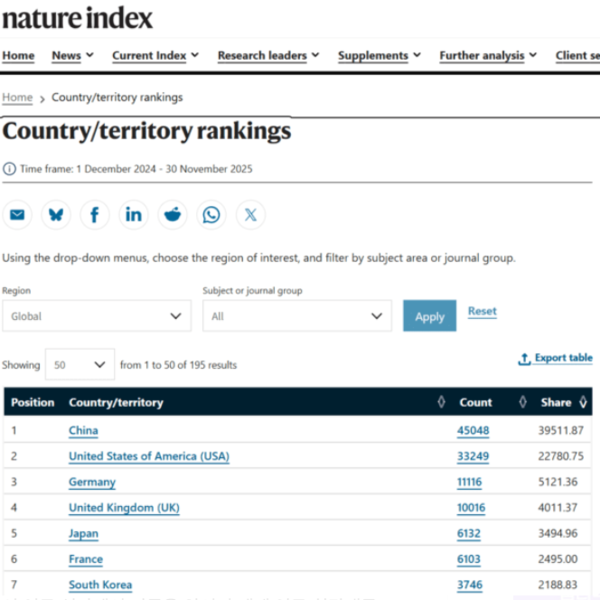This screenshot has height=600, width=600.
Task: Open the Current Index navigation item
Action: point(149,56)
